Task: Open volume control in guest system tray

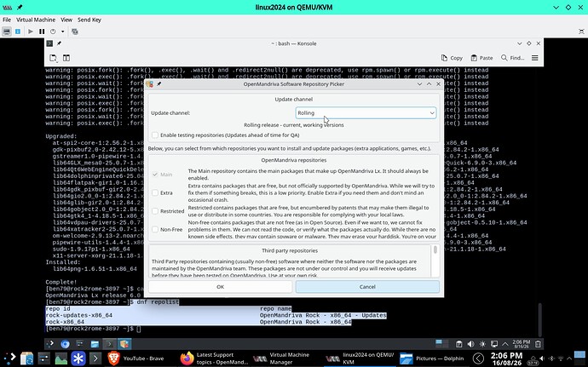Action: 470,344
